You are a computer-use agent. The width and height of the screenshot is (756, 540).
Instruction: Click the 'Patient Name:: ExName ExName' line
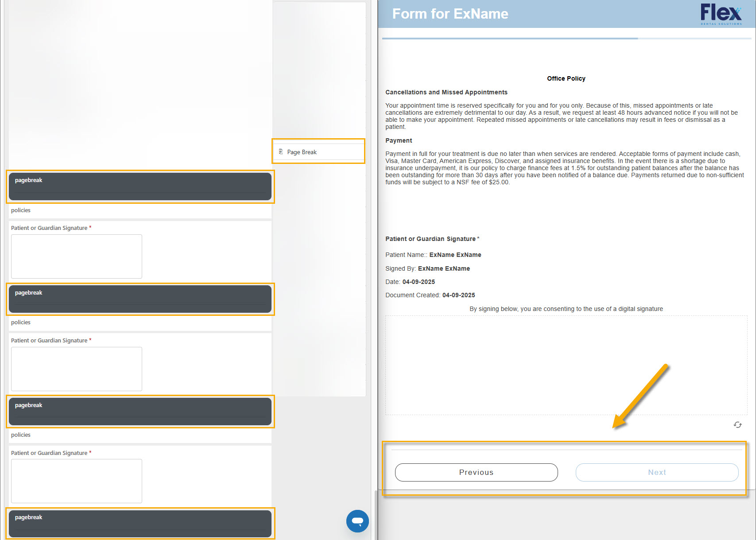[x=433, y=255]
